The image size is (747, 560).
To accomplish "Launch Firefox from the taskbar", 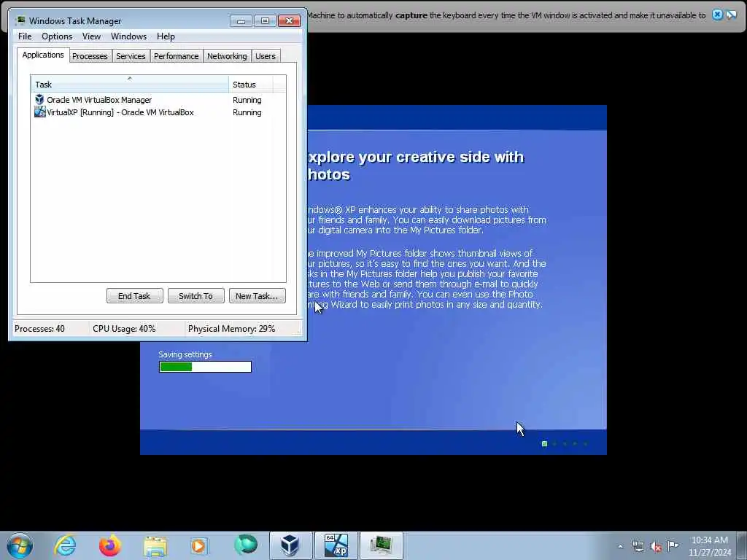I will (x=110, y=545).
